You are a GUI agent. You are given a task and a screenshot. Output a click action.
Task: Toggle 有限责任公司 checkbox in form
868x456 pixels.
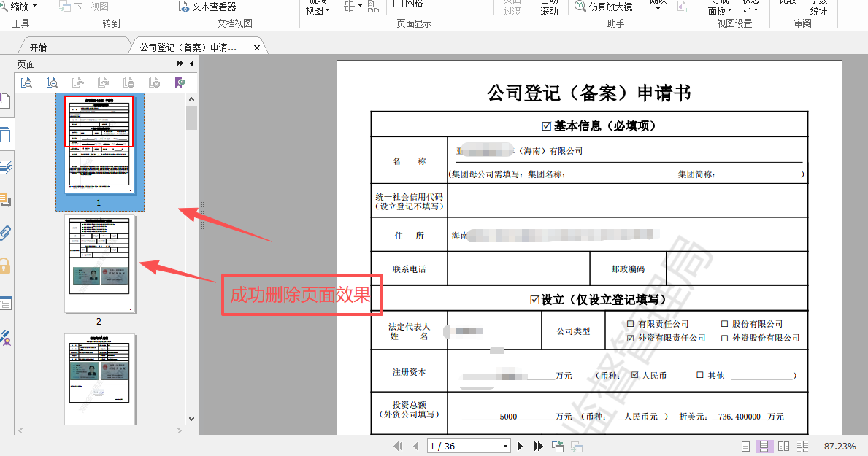click(630, 324)
